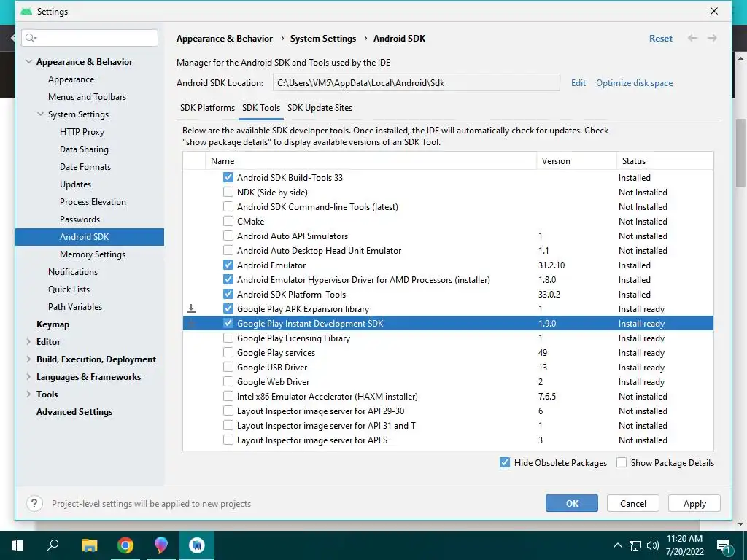
Task: Select Google Web Driver row
Action: pyautogui.click(x=449, y=382)
